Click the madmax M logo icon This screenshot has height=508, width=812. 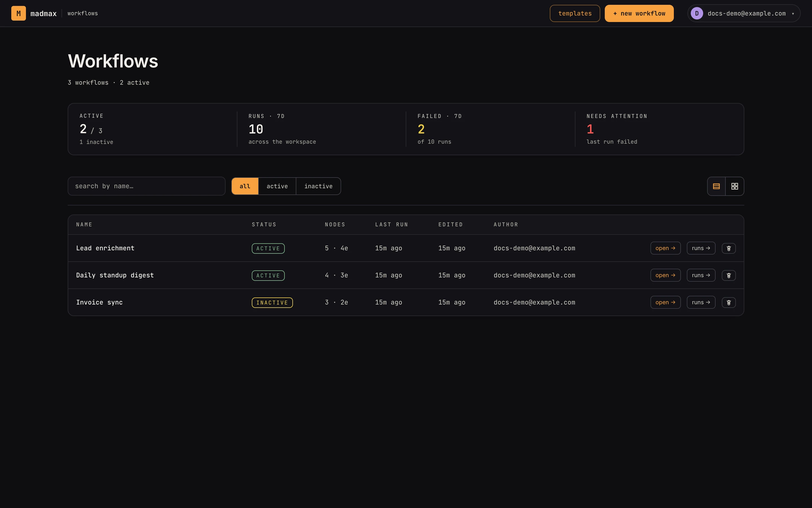(18, 14)
